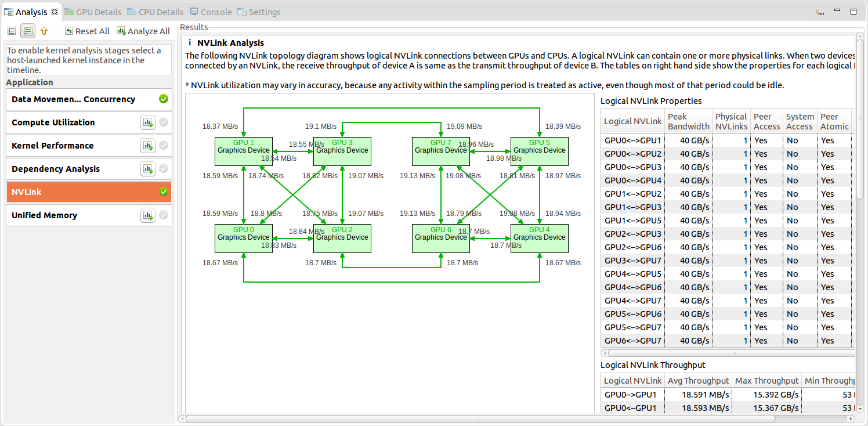
Task: Click the green checkmark on the NVLink stage
Action: (x=164, y=192)
